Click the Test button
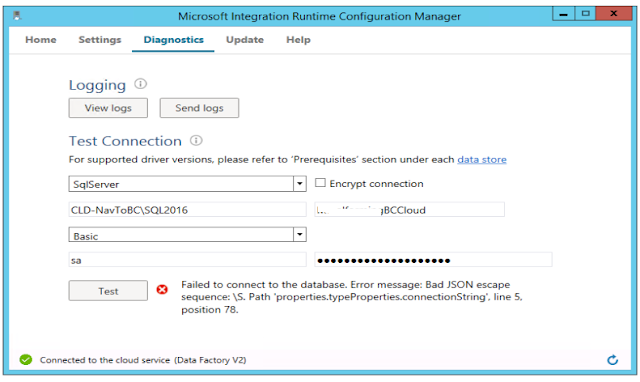 [108, 291]
